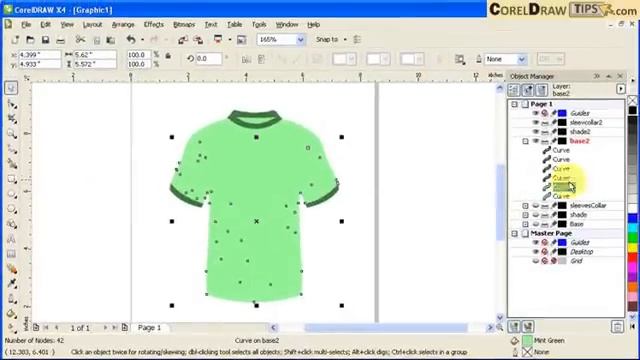Click the rotation angle field

point(209,59)
